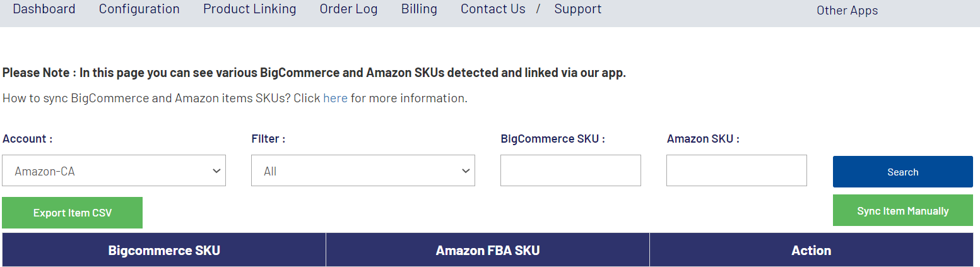The width and height of the screenshot is (980, 267).
Task: Click the Sync Item Manually button
Action: [902, 211]
